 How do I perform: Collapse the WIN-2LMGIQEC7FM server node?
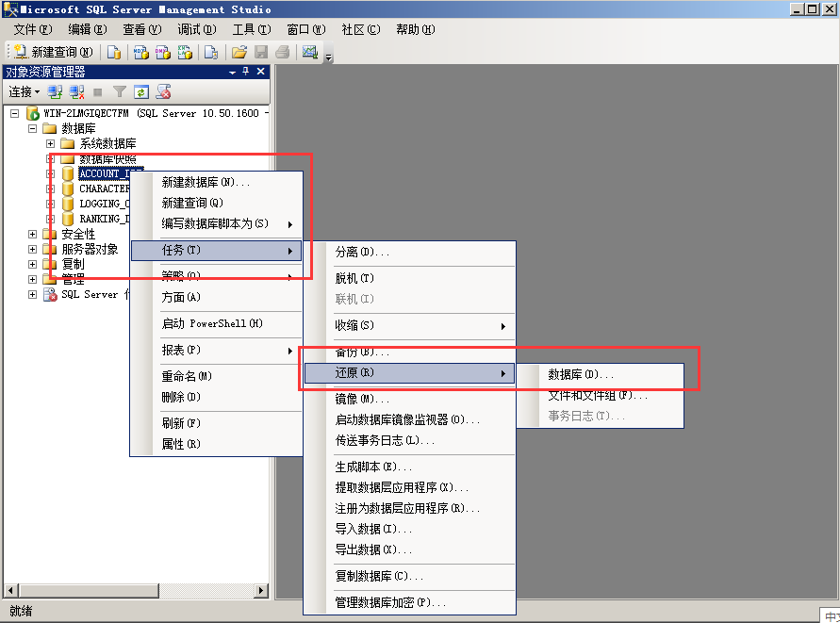[15, 113]
